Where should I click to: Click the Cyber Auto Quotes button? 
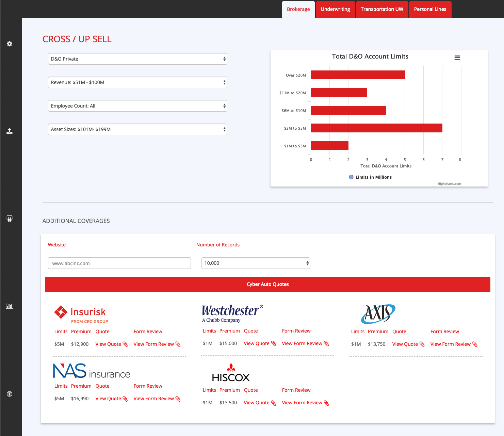click(267, 284)
